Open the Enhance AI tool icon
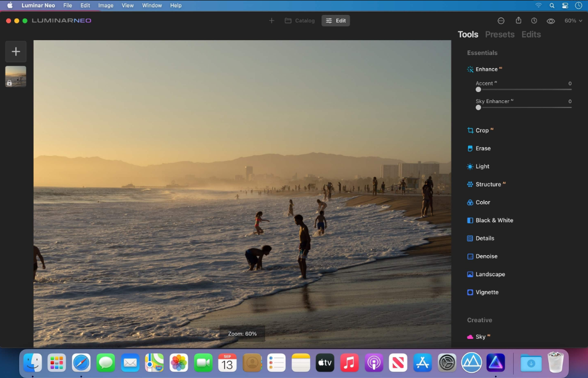This screenshot has width=588, height=378. tap(470, 69)
